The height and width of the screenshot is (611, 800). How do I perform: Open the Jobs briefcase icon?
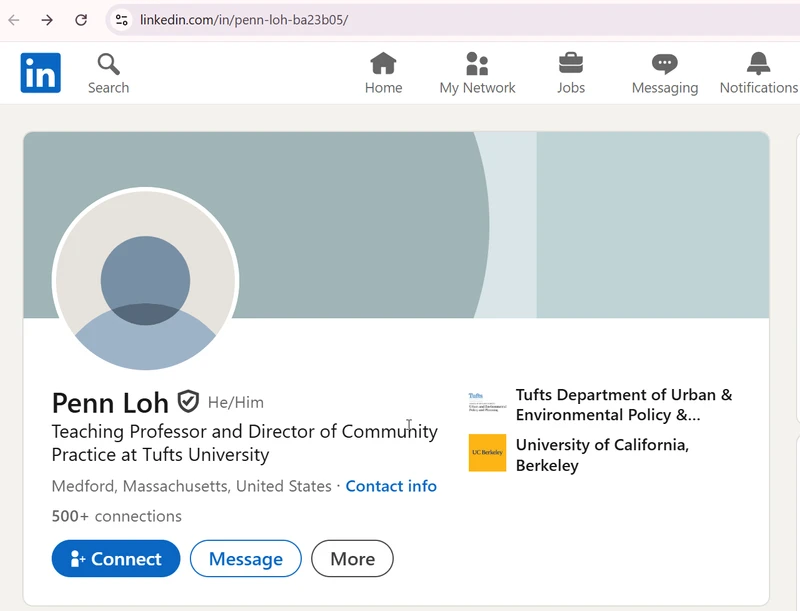tap(571, 63)
